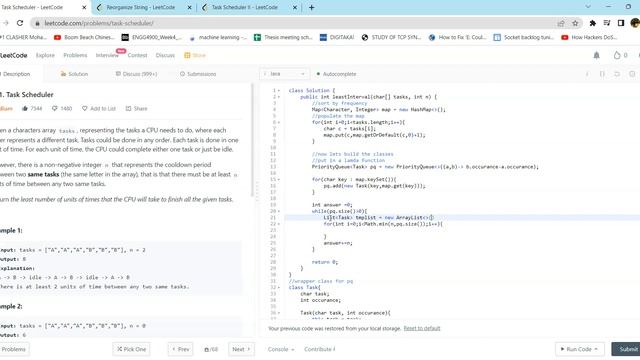The height and width of the screenshot is (360, 640).
Task: Click the LeetCode logo
Action: pyautogui.click(x=13, y=55)
